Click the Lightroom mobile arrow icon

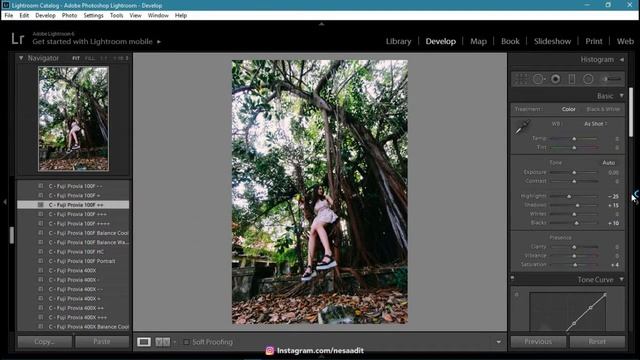[159, 42]
